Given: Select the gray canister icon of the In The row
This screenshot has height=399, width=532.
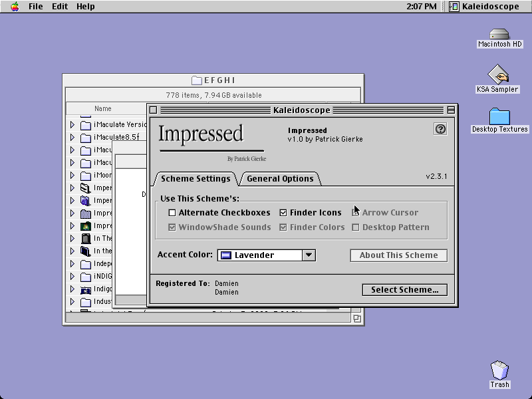Looking at the screenshot, I should point(86,239).
